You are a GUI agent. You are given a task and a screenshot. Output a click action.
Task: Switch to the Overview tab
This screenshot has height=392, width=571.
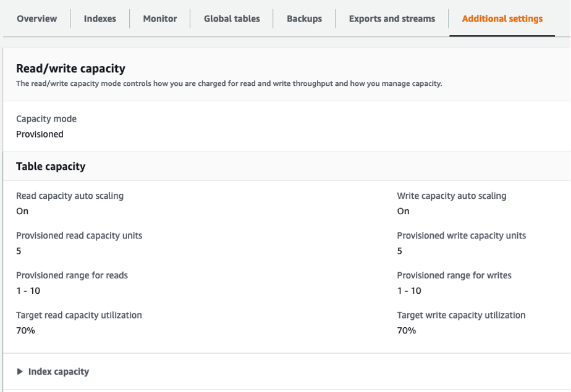click(36, 19)
